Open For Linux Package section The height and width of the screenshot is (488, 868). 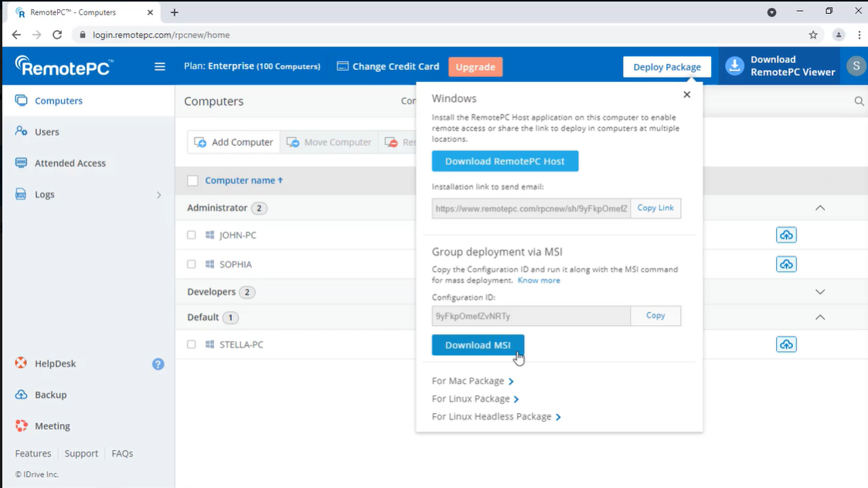pos(475,398)
